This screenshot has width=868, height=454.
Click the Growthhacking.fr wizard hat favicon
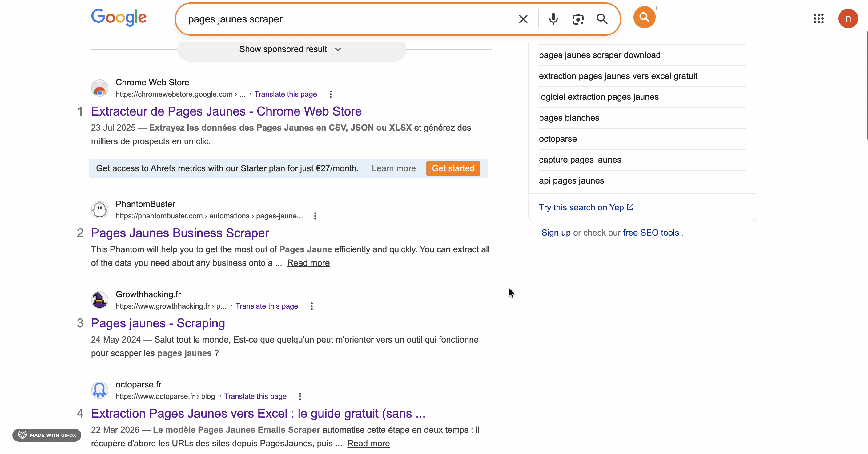point(100,300)
